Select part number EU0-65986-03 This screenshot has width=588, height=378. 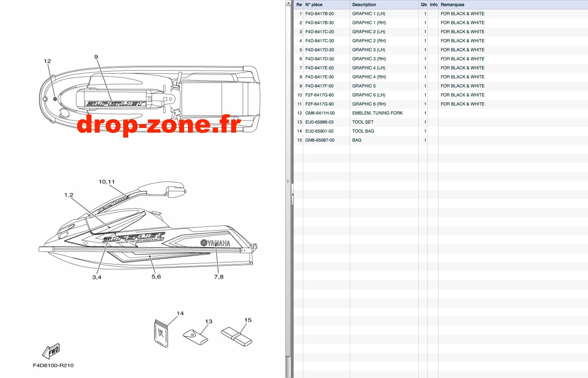pyautogui.click(x=319, y=122)
